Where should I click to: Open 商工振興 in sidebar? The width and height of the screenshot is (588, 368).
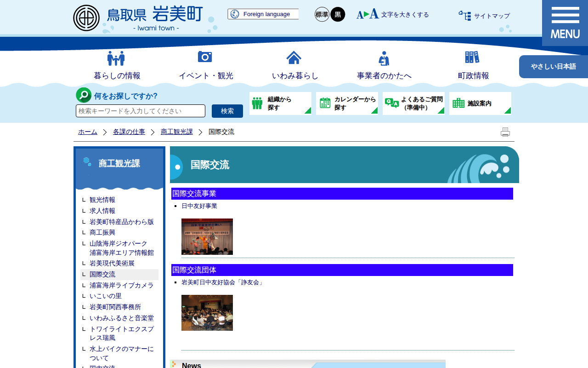(102, 233)
